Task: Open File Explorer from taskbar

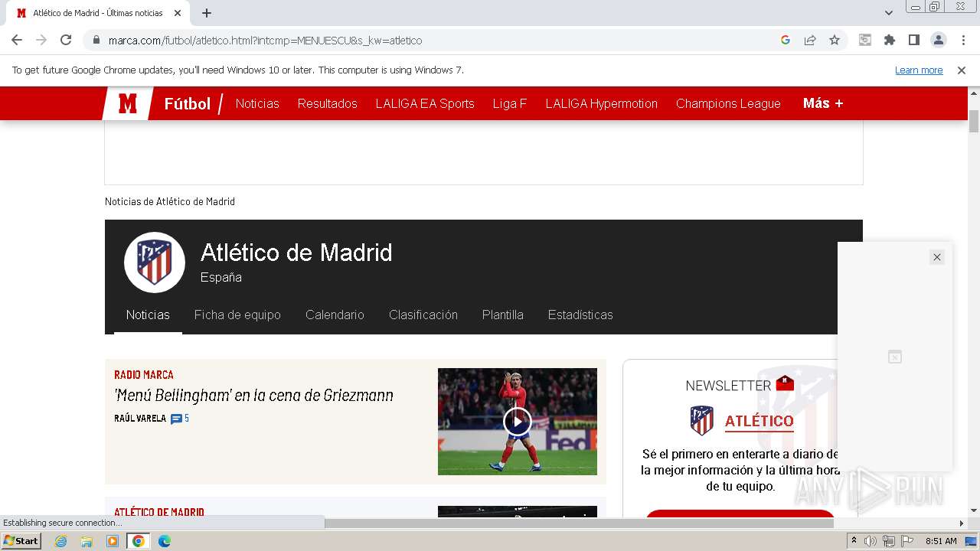Action: pyautogui.click(x=87, y=541)
